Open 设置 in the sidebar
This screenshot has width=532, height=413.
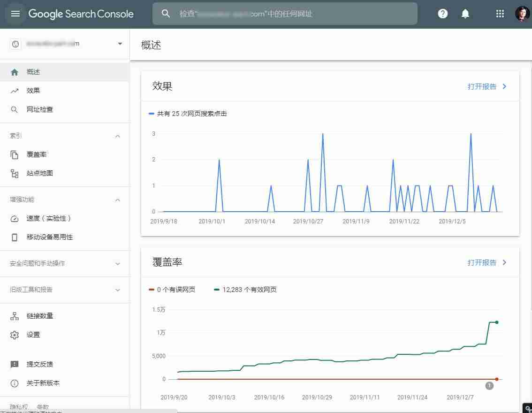click(64, 335)
